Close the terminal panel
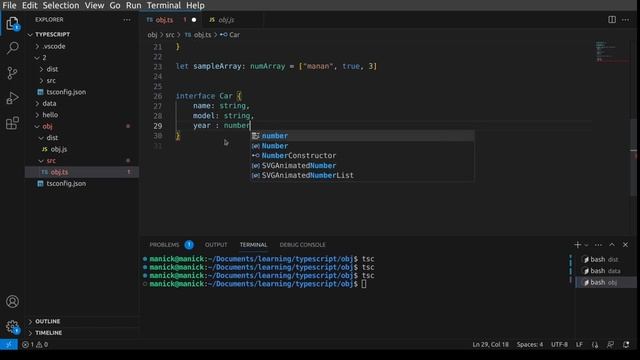640x360 pixels. point(625,245)
